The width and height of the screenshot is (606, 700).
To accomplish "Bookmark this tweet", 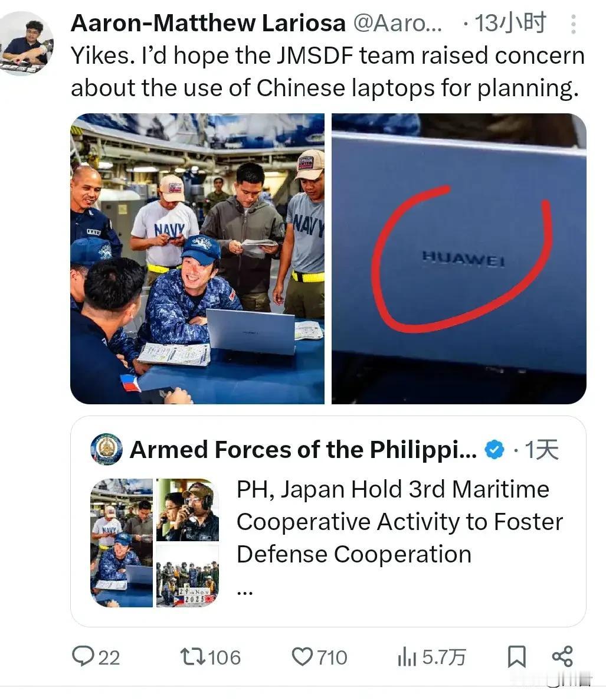I will coord(516,657).
